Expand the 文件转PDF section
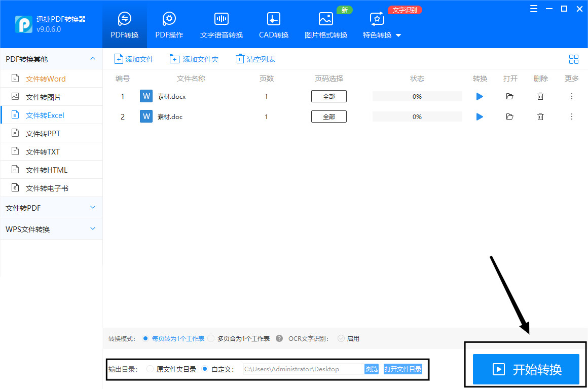This screenshot has width=588, height=389. pyautogui.click(x=51, y=207)
